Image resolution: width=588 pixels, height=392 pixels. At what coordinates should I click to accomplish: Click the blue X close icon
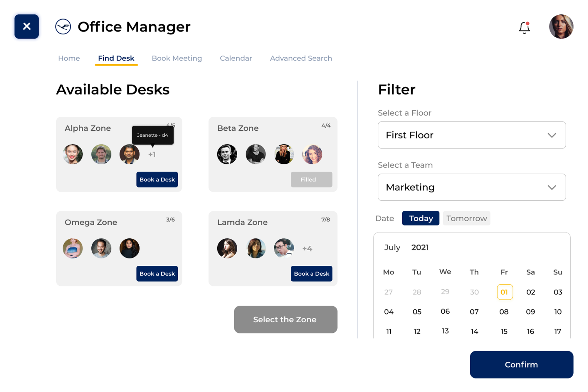(x=27, y=26)
